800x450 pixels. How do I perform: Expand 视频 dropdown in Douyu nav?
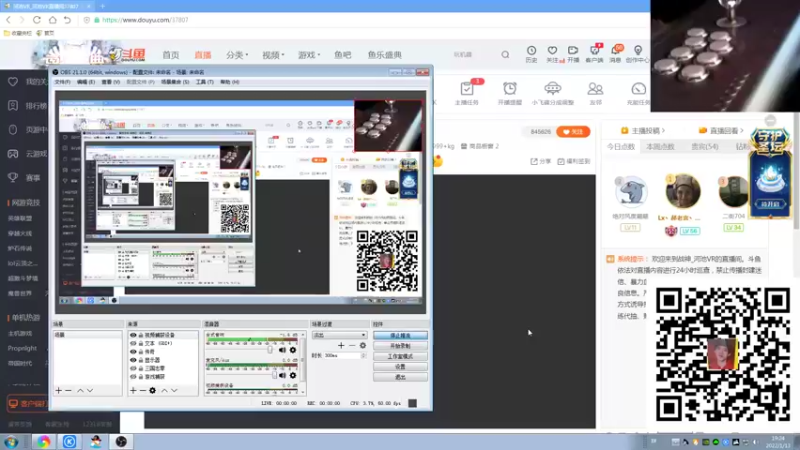click(273, 55)
